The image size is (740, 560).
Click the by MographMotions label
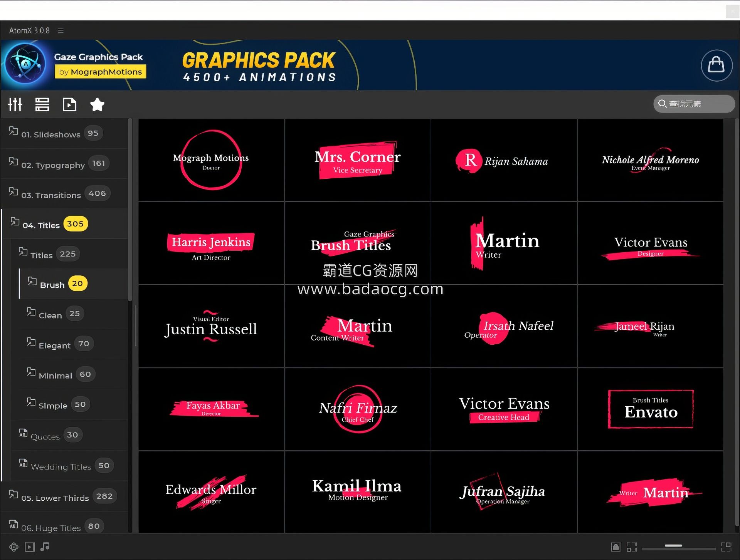click(x=100, y=72)
